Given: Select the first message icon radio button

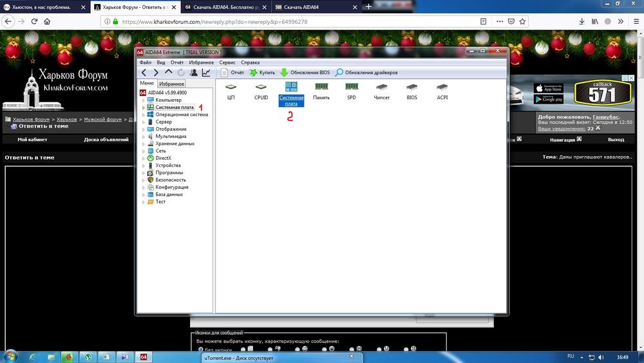Looking at the screenshot, I should 201,349.
